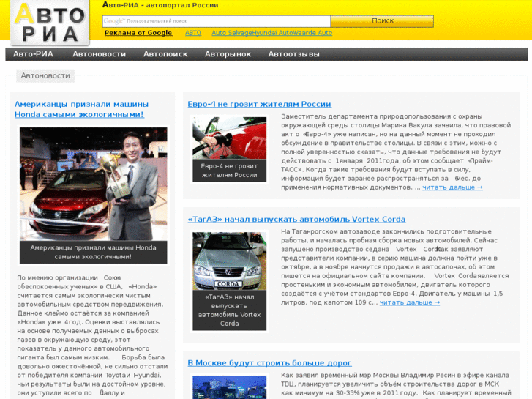Open headline about ТагАЗ Vortex Corda
This screenshot has height=399, width=532.
coord(296,220)
